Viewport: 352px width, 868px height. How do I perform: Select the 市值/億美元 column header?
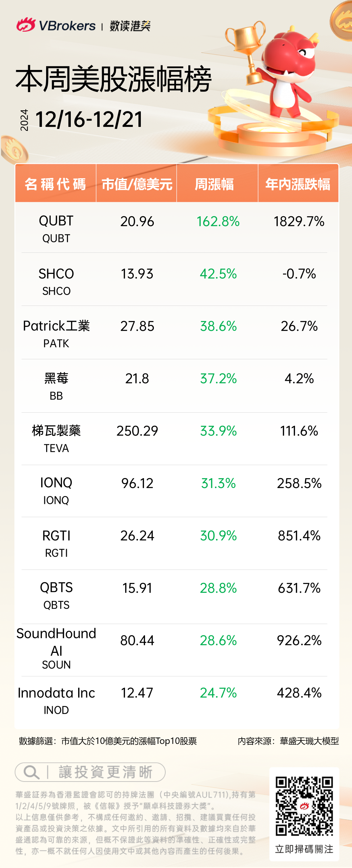coord(137,184)
